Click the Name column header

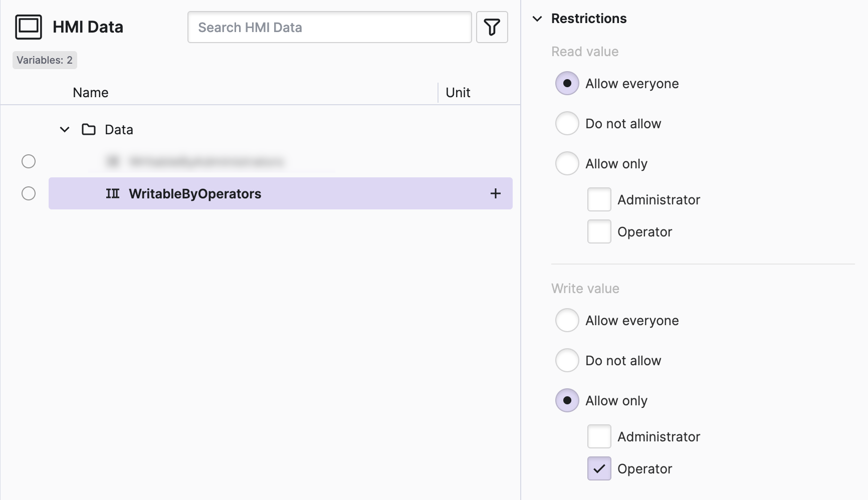click(x=90, y=93)
